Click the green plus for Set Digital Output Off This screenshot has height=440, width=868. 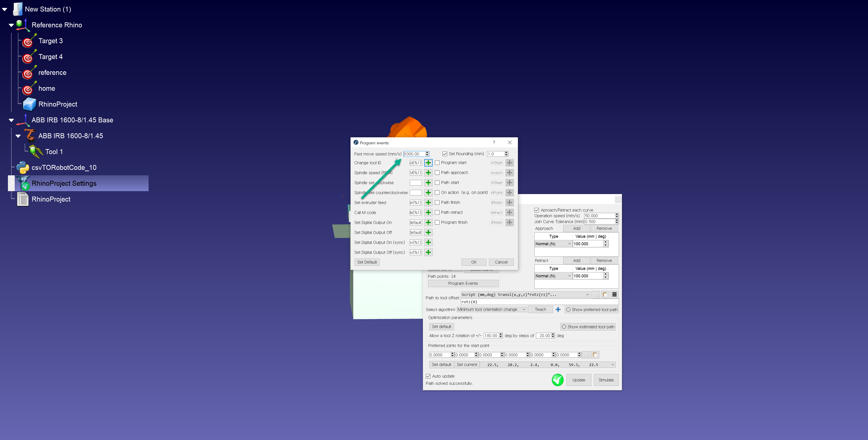(428, 233)
